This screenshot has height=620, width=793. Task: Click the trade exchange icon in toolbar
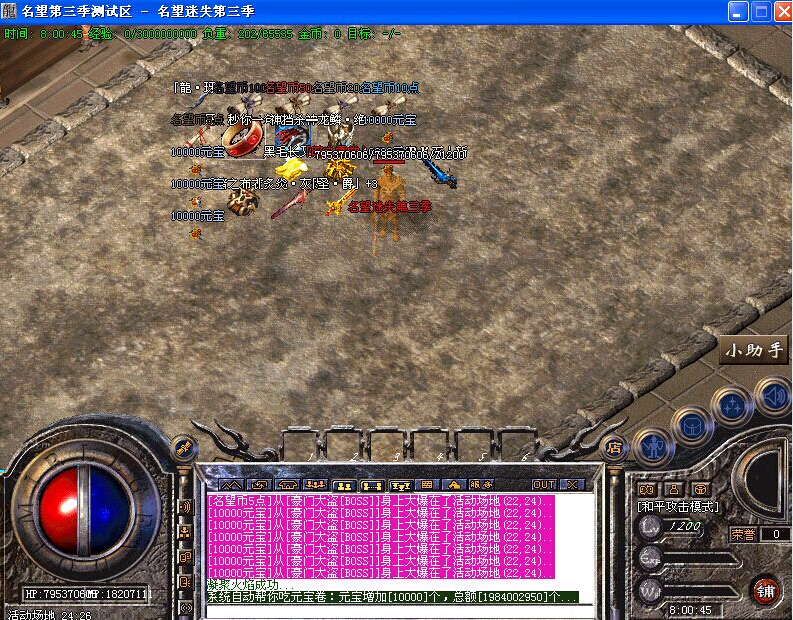(260, 485)
